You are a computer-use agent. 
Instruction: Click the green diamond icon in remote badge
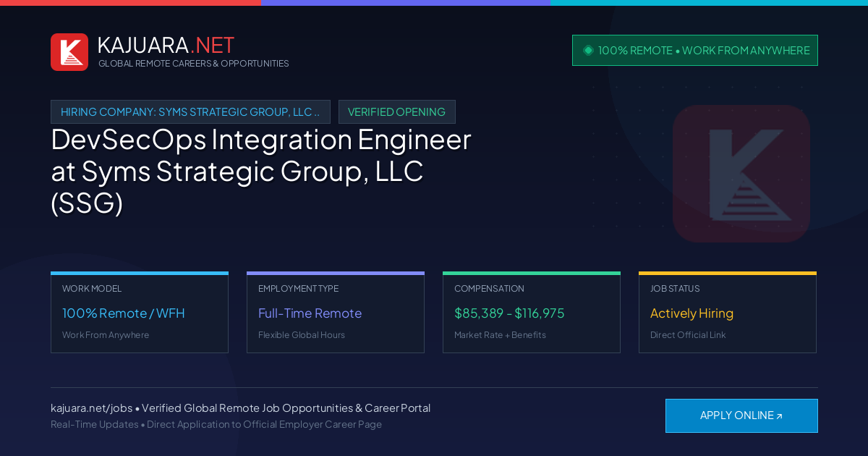click(x=588, y=50)
